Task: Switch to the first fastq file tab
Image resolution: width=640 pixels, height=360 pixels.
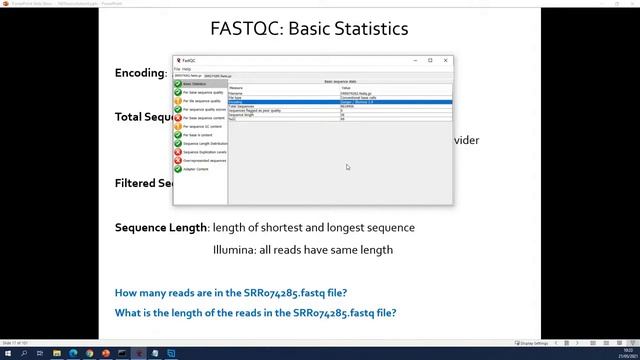Action: 188,76
